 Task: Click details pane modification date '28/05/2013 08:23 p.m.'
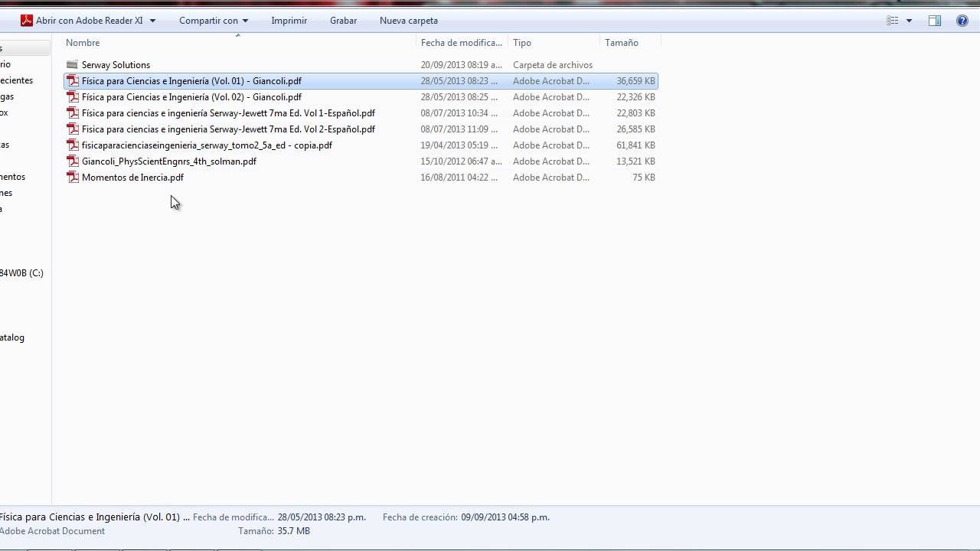click(322, 517)
